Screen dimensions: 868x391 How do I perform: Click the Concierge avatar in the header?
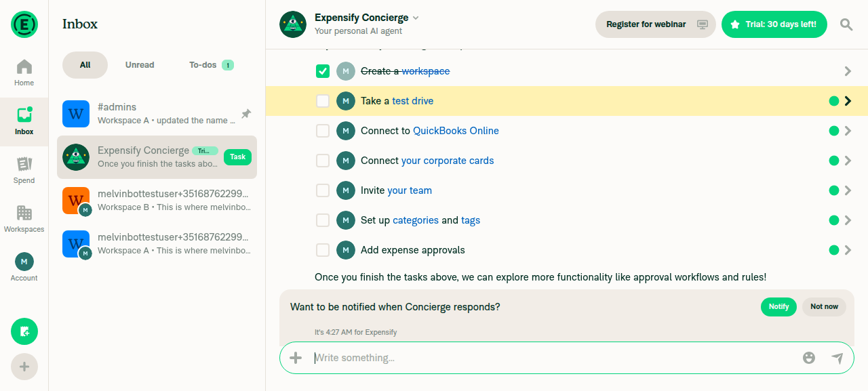(293, 24)
